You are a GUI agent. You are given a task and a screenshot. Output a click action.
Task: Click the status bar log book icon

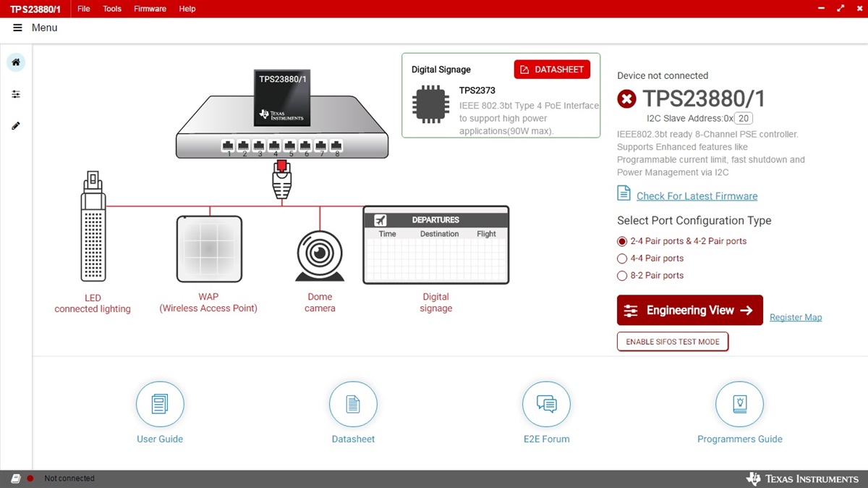tap(16, 479)
